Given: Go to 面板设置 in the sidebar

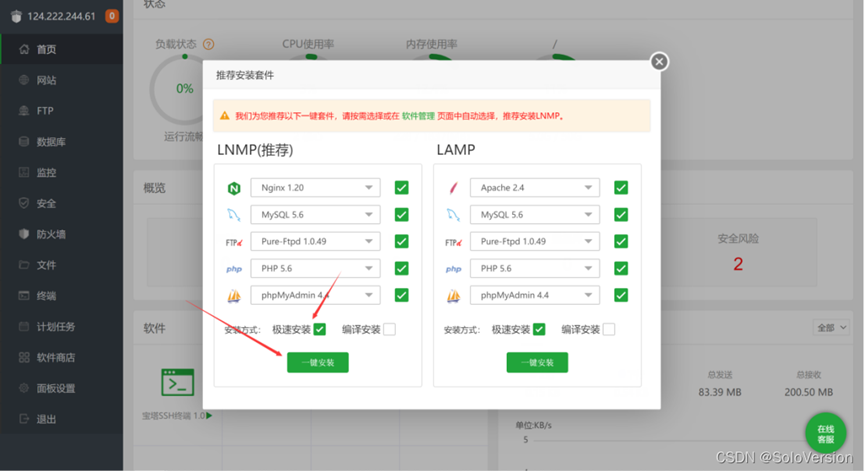Looking at the screenshot, I should [x=55, y=388].
